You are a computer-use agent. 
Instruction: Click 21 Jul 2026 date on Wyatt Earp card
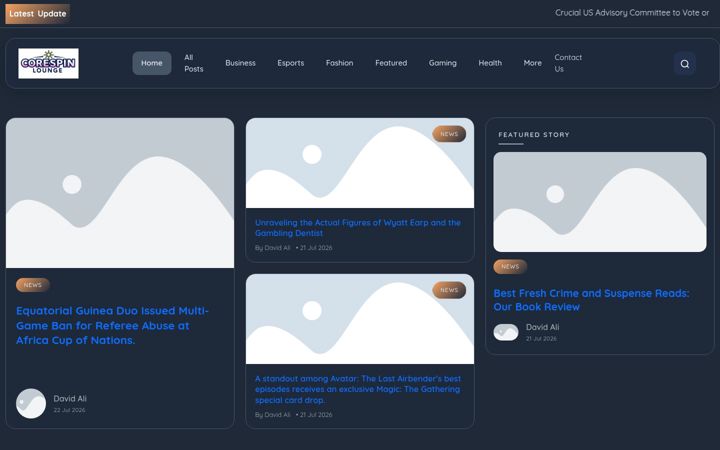(x=316, y=248)
